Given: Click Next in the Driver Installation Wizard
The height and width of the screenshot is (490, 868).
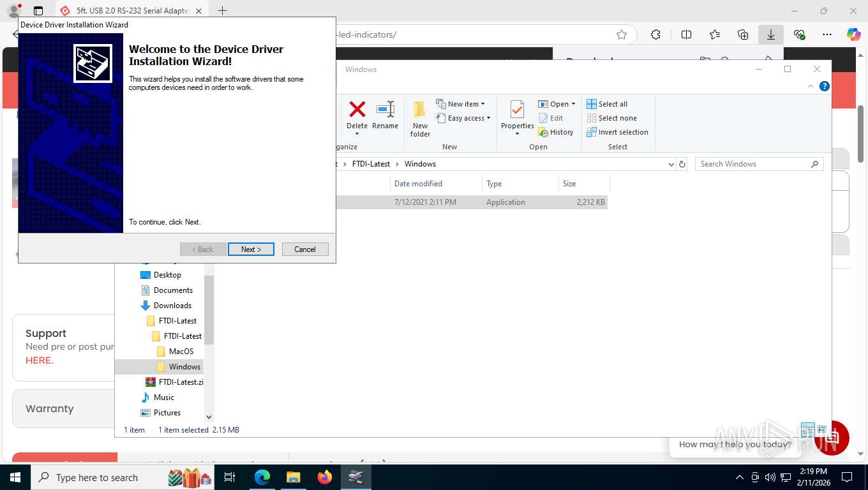Looking at the screenshot, I should coord(251,249).
